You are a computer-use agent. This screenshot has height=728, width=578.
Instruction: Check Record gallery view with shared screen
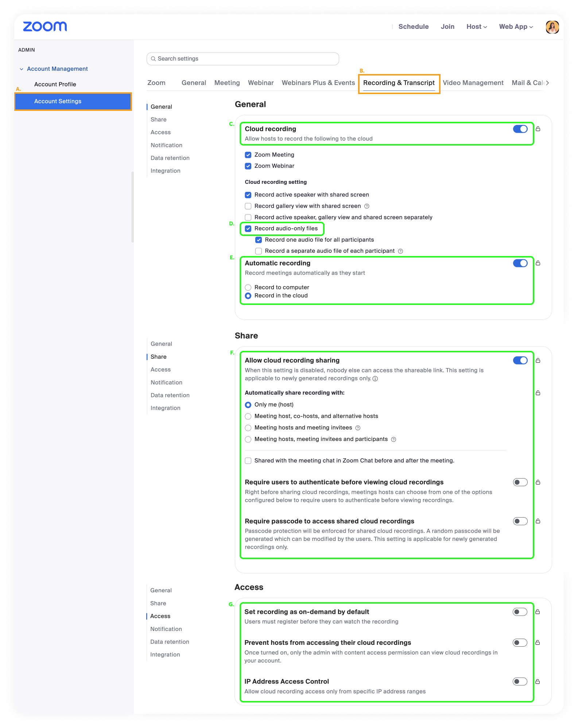248,206
